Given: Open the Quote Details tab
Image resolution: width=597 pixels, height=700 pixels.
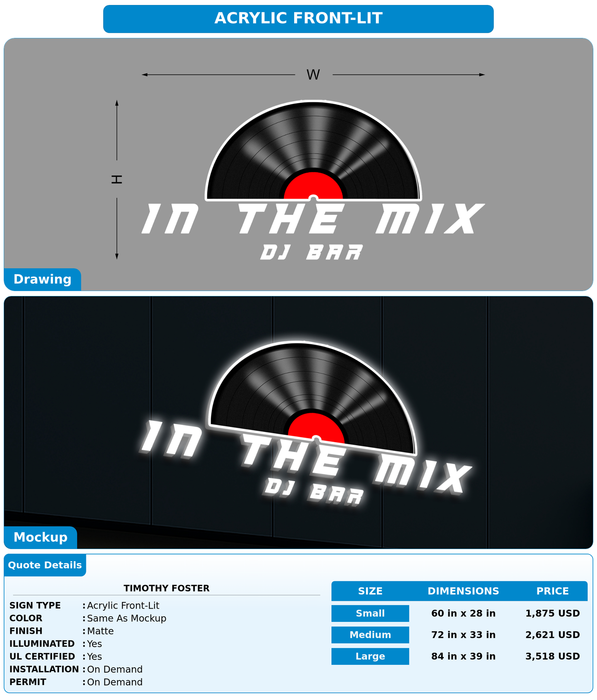Looking at the screenshot, I should (x=45, y=565).
